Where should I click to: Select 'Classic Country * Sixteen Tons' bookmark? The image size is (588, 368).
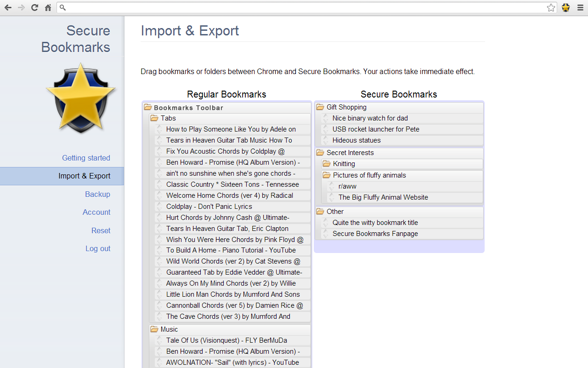point(232,184)
